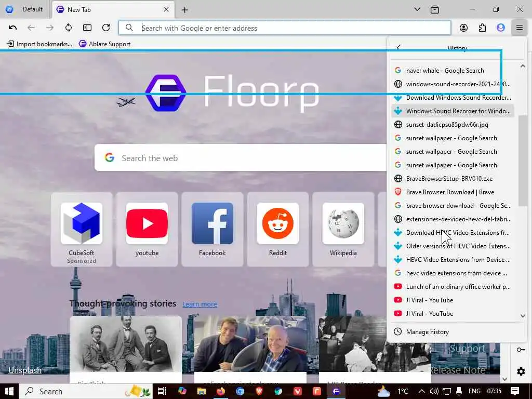Go back from the History panel
The height and width of the screenshot is (399, 532).
pyautogui.click(x=398, y=47)
